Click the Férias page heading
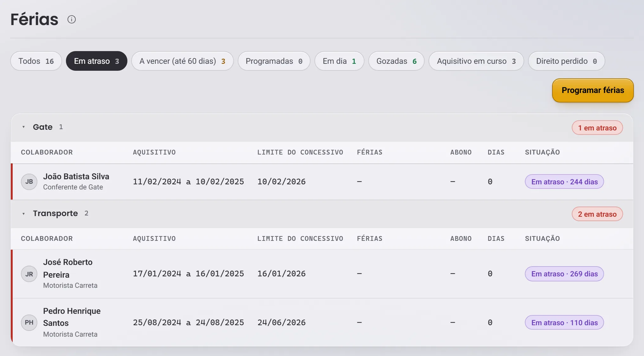 pos(34,19)
